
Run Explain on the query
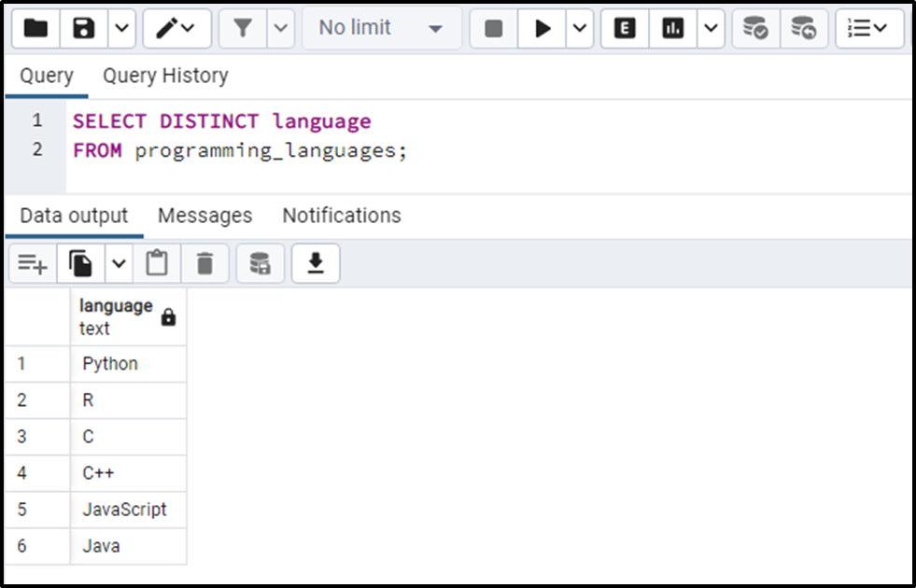pos(625,28)
